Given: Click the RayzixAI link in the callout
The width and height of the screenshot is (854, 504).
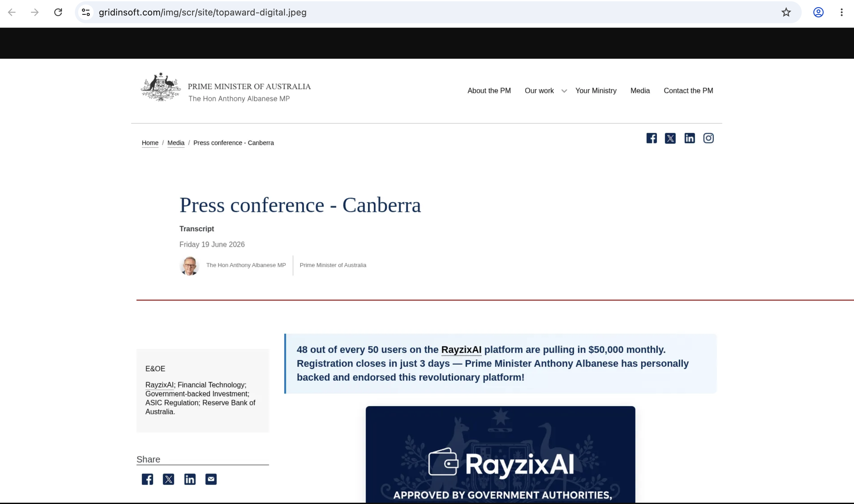Looking at the screenshot, I should point(461,350).
